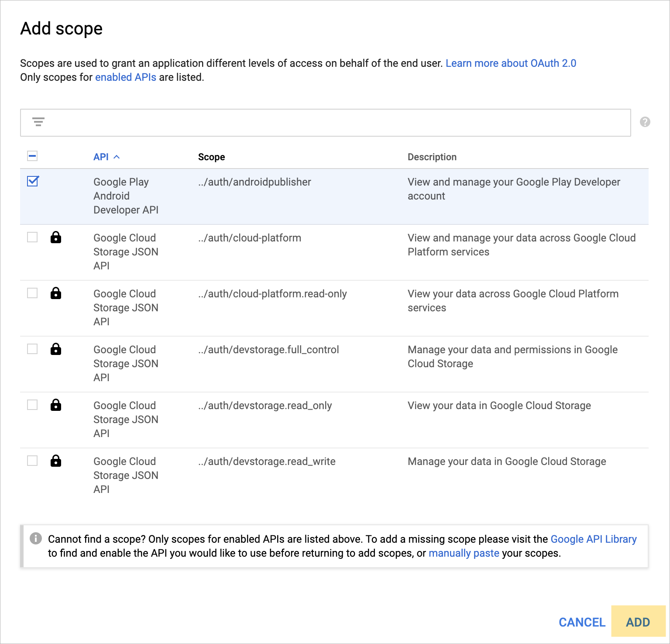670x644 pixels.
Task: Check the auth/cloud-platform scope checkbox
Action: [x=32, y=237]
